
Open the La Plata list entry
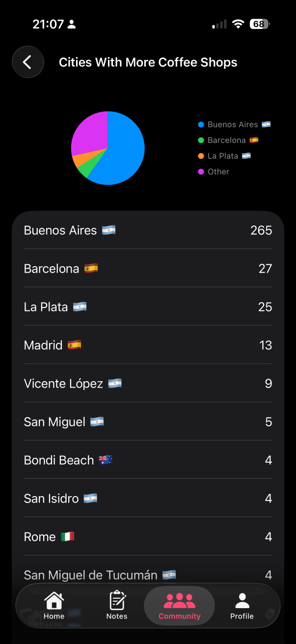pos(148,307)
